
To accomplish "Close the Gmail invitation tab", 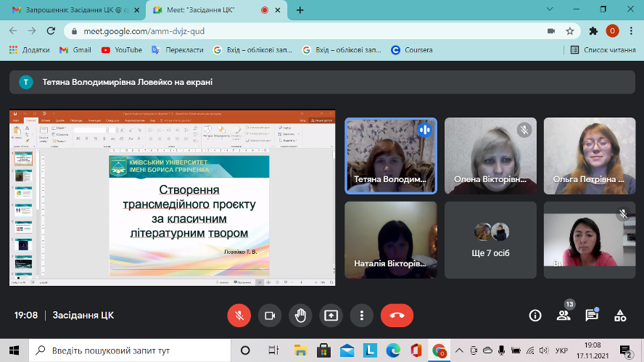I will coord(137,10).
